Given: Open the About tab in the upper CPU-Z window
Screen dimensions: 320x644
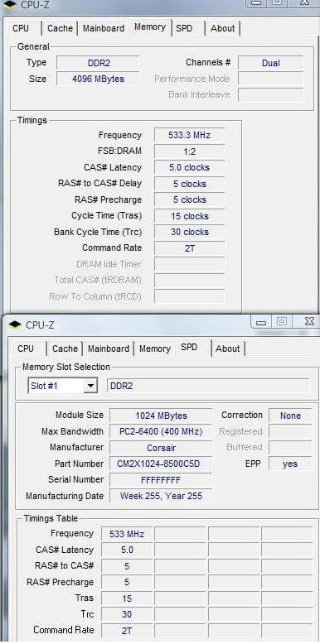Looking at the screenshot, I should (x=222, y=28).
